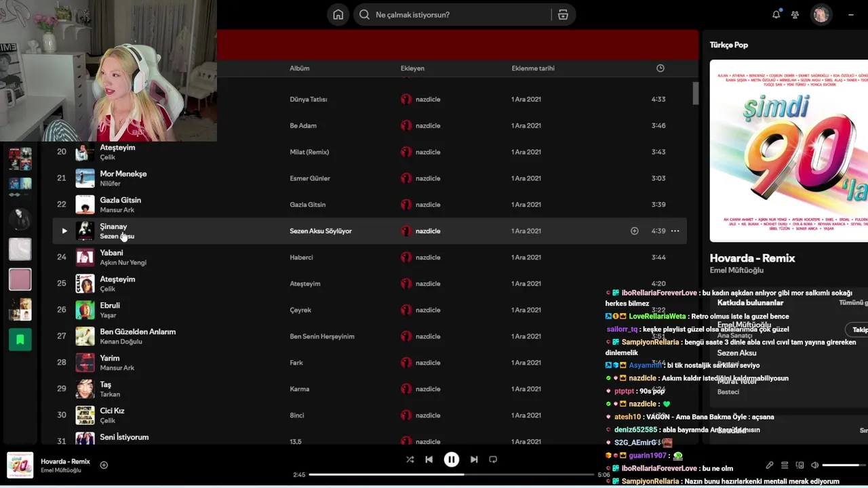Open album Çeyrek
Image resolution: width=868 pixels, height=488 pixels.
click(x=300, y=310)
